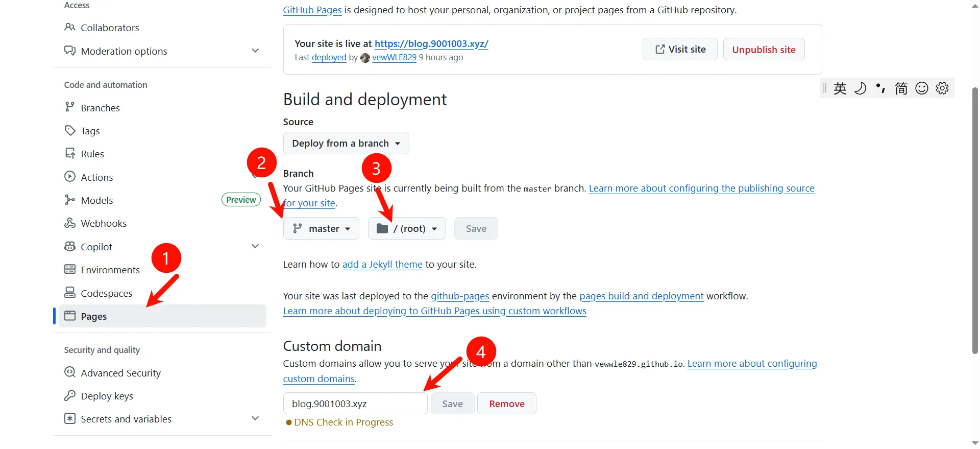Toggle the IME moon night mode icon
Screen dimensions: 980x449
[861, 88]
